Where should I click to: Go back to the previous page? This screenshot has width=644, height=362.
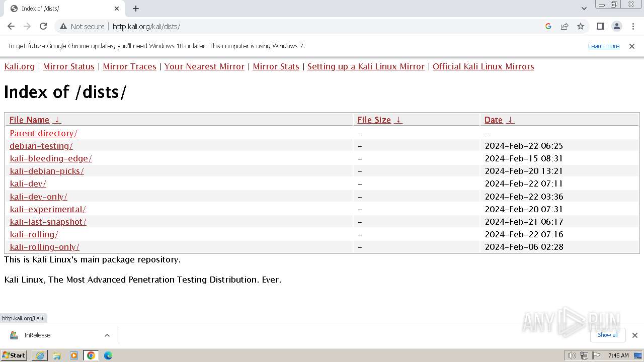tap(11, 26)
